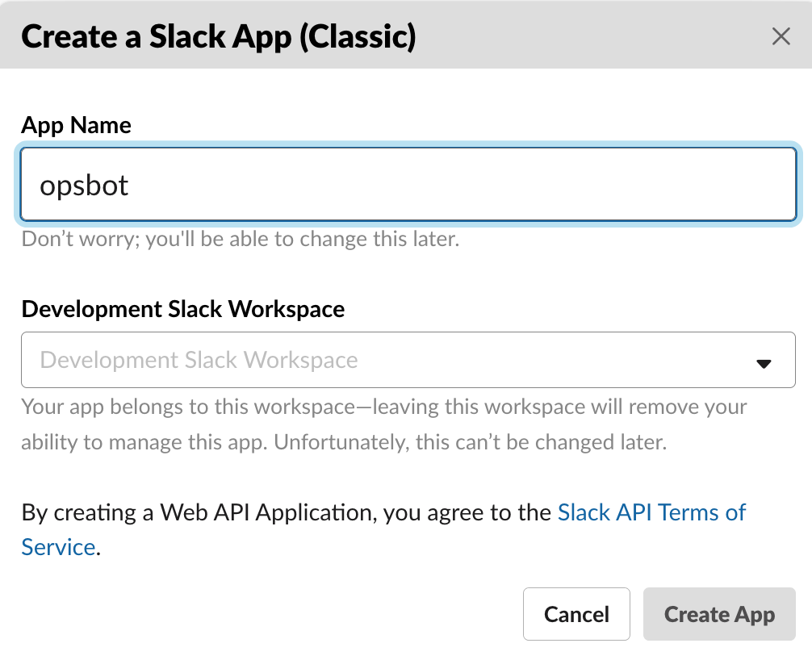Close the Create a Slack App dialog
Screen dimensions: 812x660
click(x=781, y=36)
